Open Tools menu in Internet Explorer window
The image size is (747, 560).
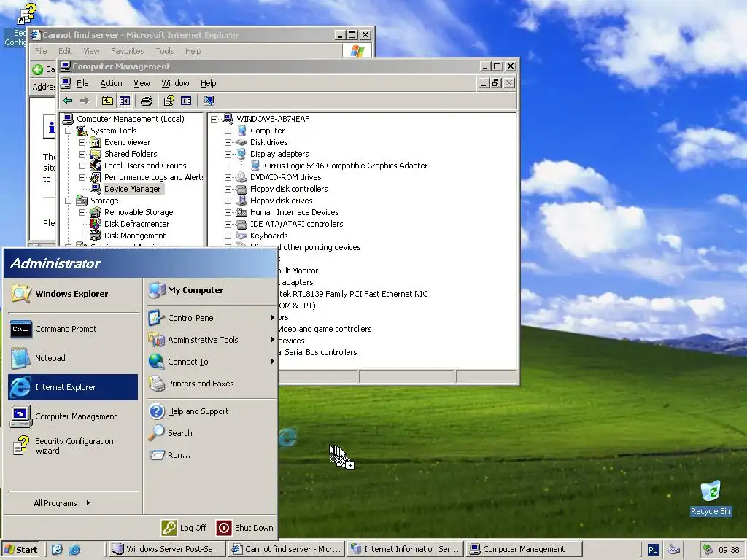164,51
